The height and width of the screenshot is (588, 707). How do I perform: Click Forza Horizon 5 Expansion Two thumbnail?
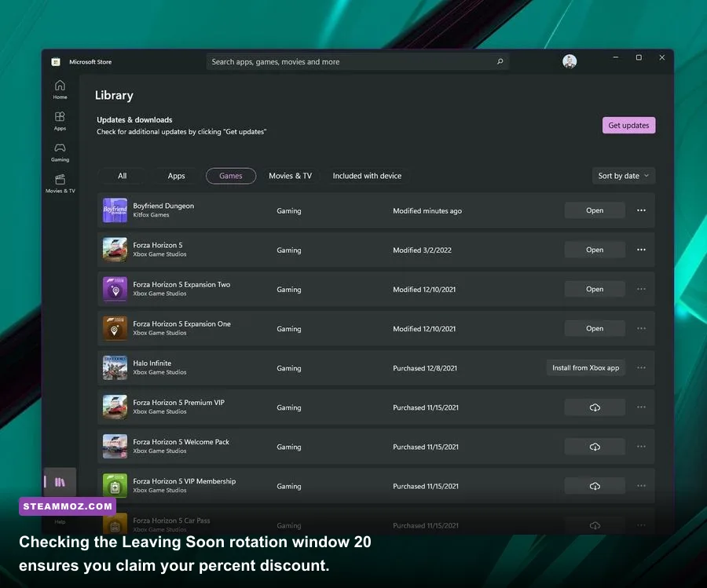click(x=115, y=289)
